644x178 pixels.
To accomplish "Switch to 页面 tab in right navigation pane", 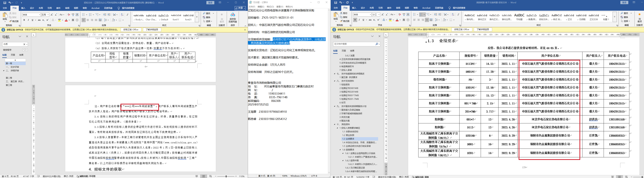I will 344,51.
